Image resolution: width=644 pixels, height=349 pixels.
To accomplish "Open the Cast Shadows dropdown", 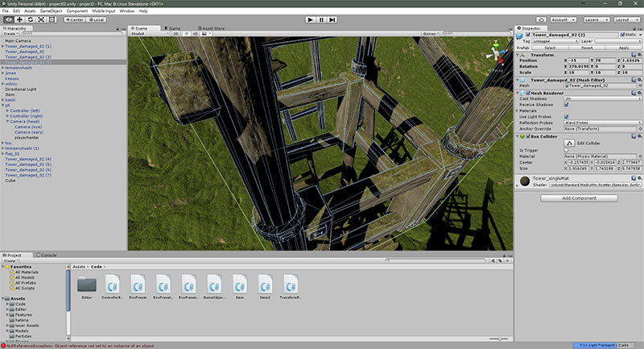I will tap(602, 98).
